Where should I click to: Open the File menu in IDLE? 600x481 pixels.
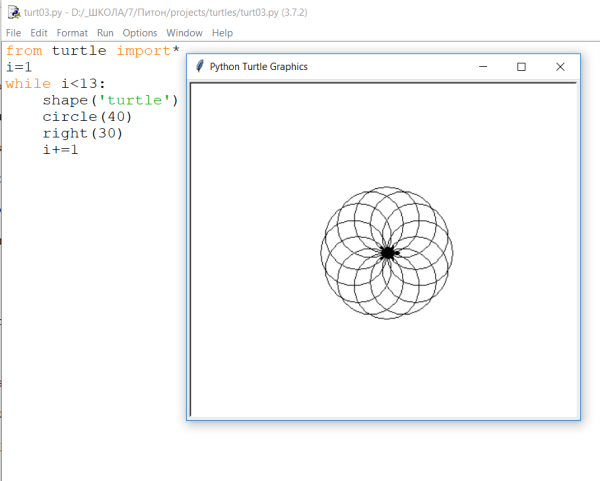tap(14, 33)
